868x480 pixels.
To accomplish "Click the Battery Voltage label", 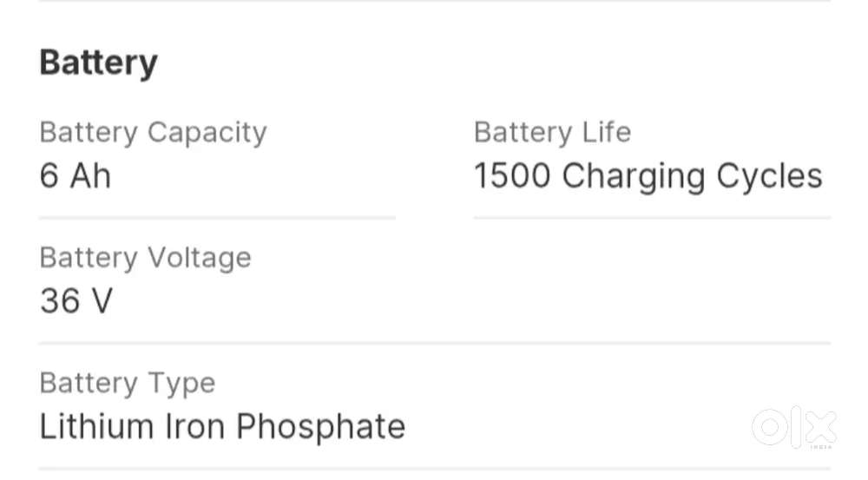I will (145, 258).
